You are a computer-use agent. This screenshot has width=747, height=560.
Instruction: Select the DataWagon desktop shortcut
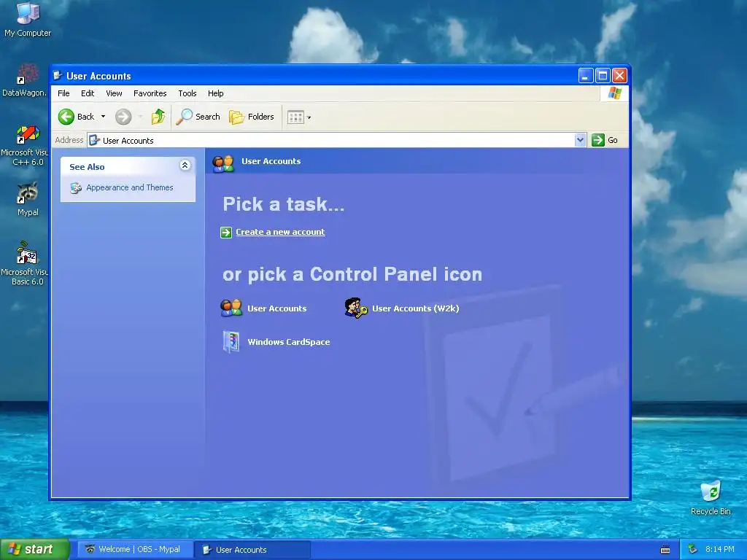(25, 80)
